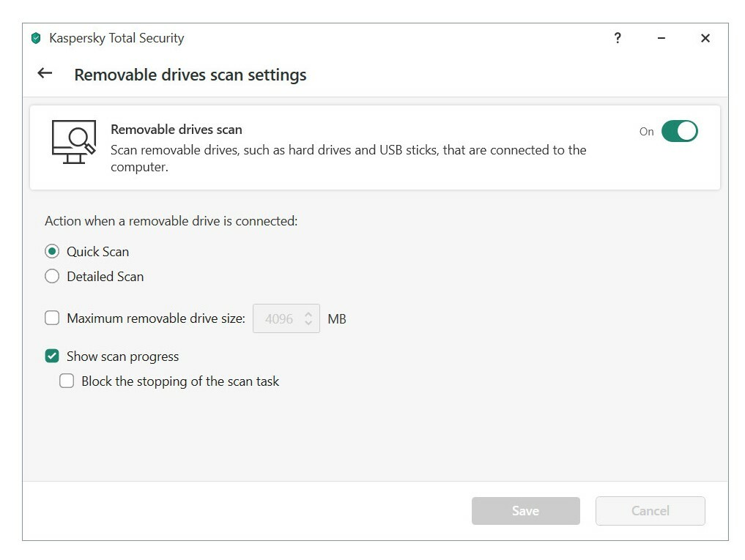Click the 4096 drive size input field
The height and width of the screenshot is (560, 745).
click(x=278, y=319)
